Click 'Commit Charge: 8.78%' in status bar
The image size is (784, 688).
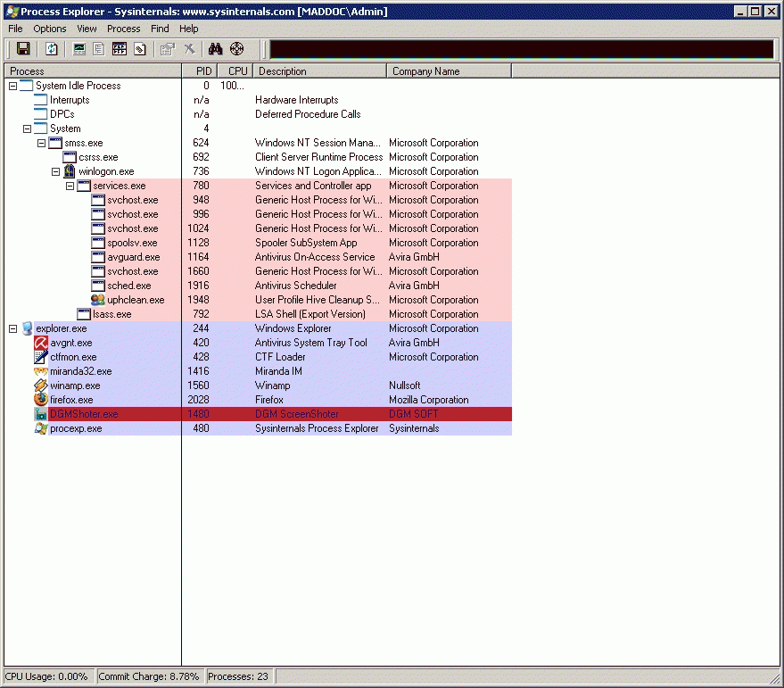[148, 676]
